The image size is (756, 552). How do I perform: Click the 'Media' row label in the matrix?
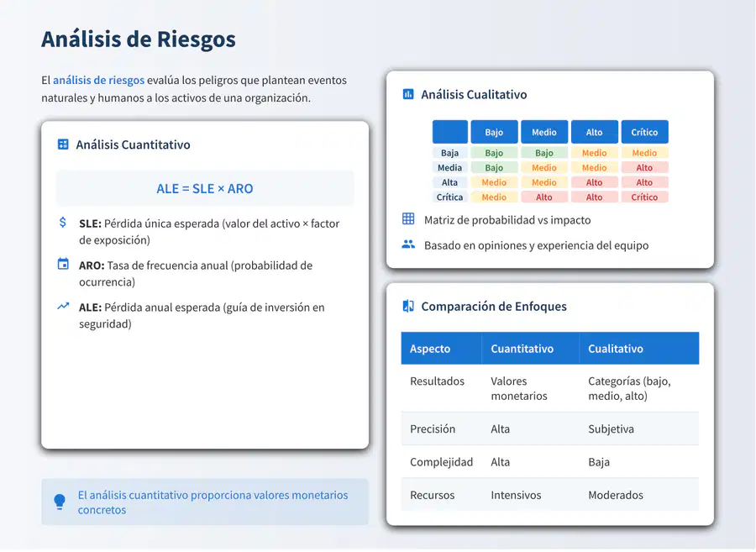coord(450,168)
